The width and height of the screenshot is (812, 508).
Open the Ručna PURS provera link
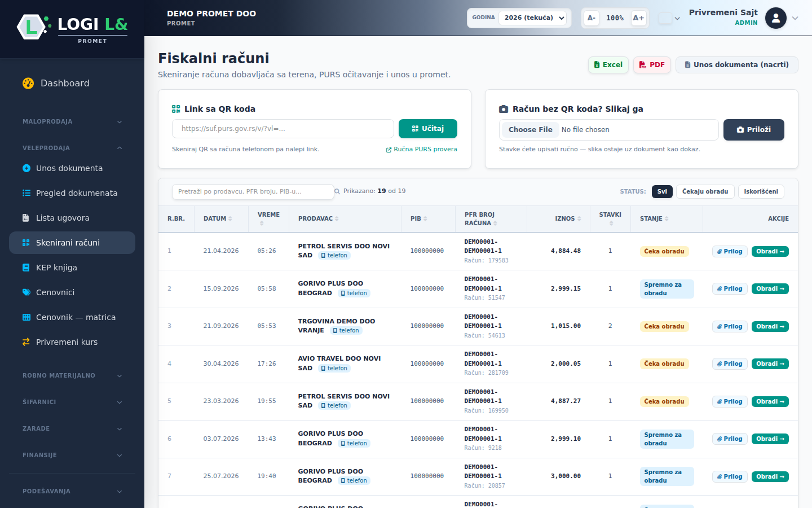point(421,150)
